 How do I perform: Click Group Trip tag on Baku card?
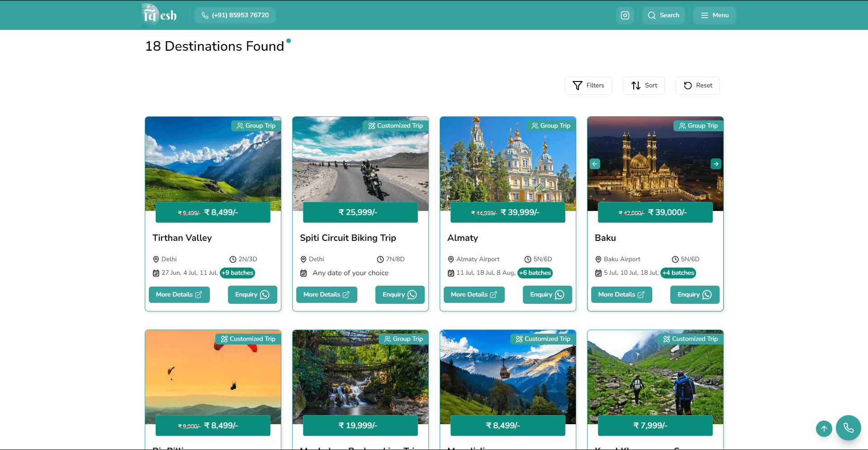click(x=698, y=126)
